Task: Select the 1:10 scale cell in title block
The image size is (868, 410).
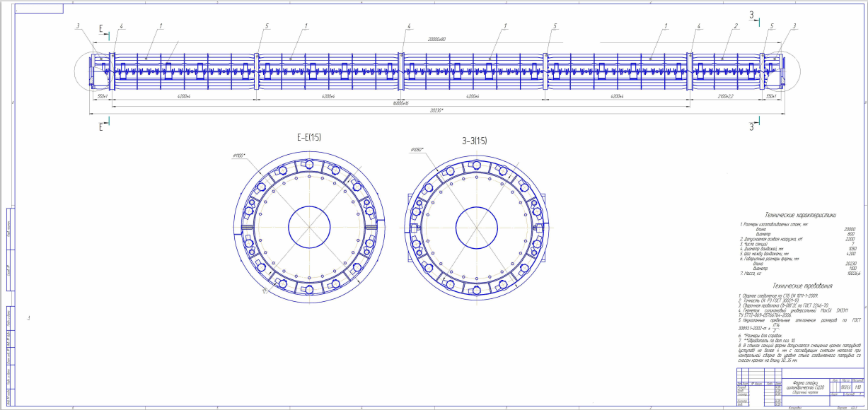Action: [x=858, y=387]
